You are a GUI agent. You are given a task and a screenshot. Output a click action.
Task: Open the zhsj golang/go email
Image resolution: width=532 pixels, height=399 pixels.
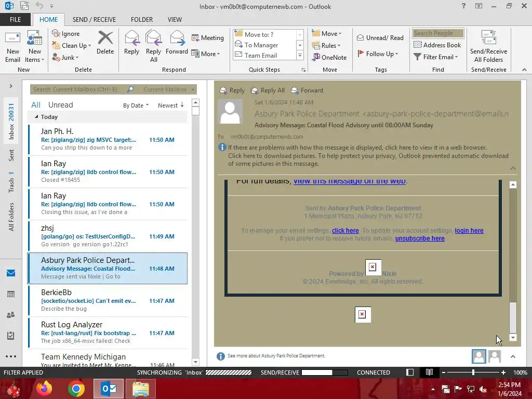[108, 236]
